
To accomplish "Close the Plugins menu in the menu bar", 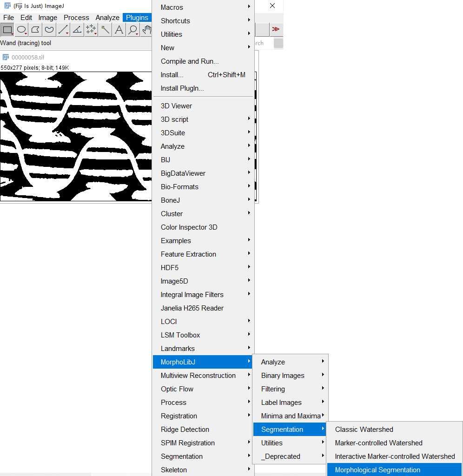I will pyautogui.click(x=137, y=18).
